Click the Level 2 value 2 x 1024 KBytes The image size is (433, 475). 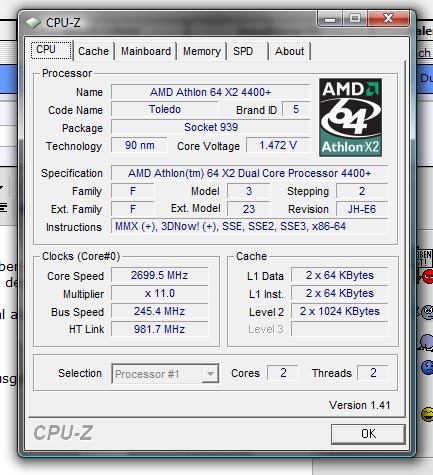(x=339, y=311)
